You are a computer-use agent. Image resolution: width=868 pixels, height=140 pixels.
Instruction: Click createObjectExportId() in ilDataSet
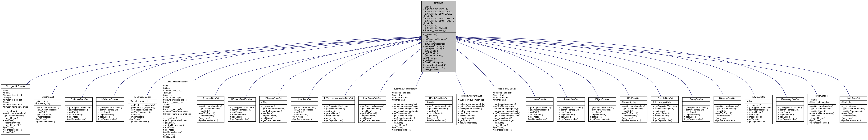(x=435, y=65)
